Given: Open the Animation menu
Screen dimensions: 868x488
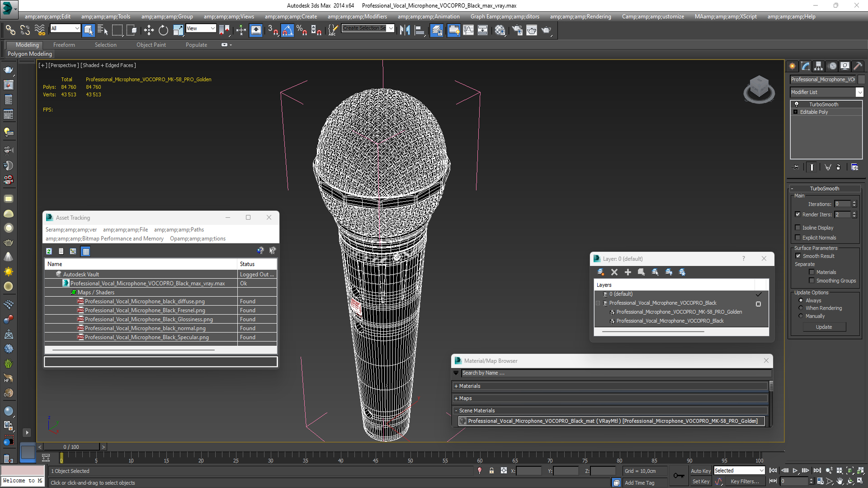Looking at the screenshot, I should pyautogui.click(x=429, y=17).
